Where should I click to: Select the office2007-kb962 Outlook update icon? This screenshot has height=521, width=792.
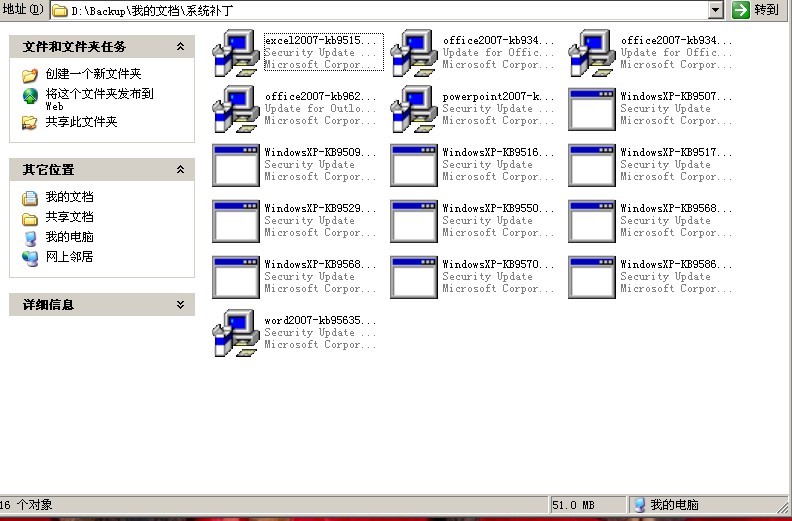[x=236, y=109]
